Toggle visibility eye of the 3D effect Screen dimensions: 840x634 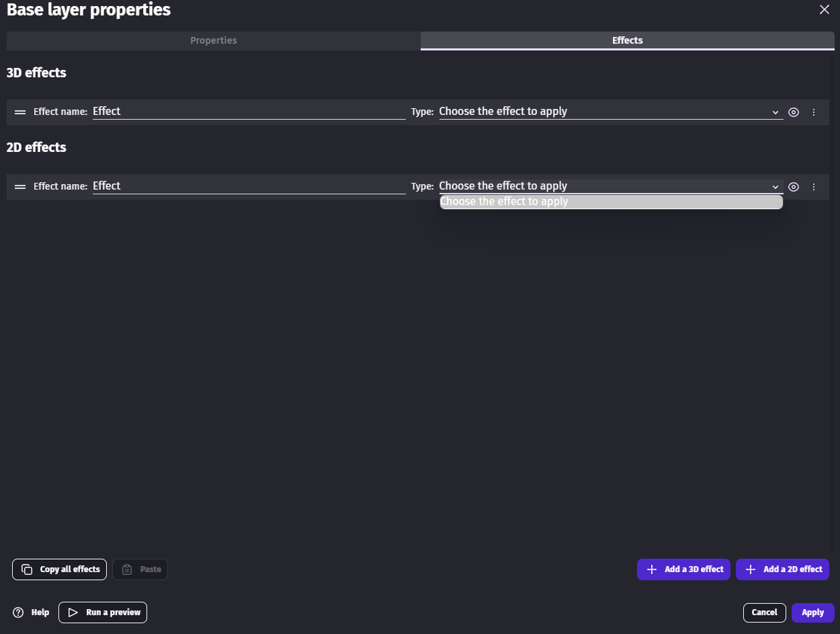[x=794, y=112]
